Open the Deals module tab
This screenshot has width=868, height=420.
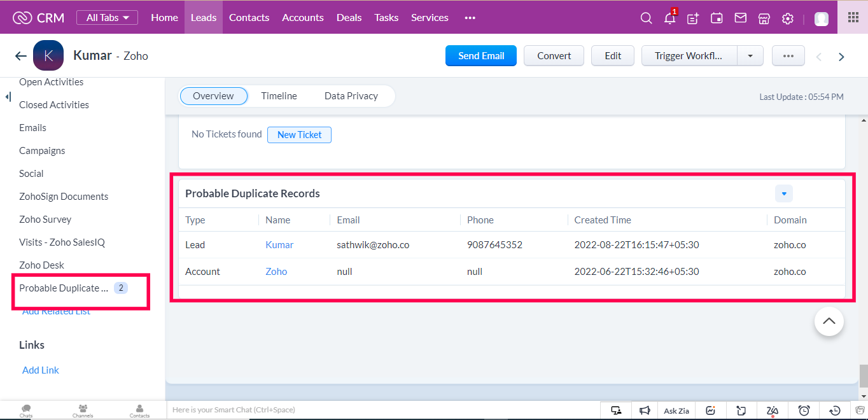349,18
